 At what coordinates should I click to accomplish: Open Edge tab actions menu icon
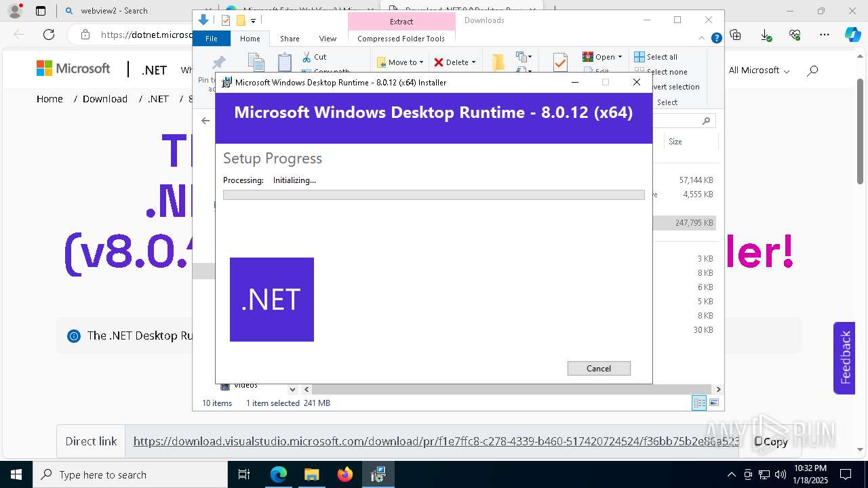tap(41, 11)
